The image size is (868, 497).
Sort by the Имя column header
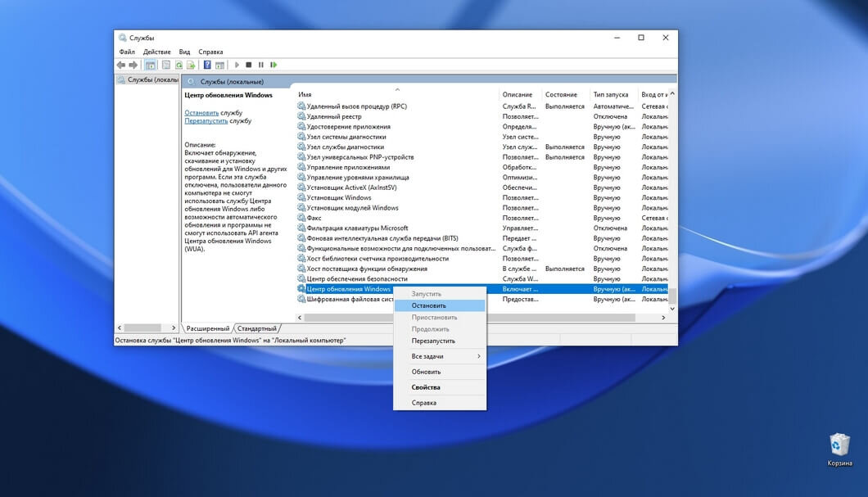click(x=396, y=95)
